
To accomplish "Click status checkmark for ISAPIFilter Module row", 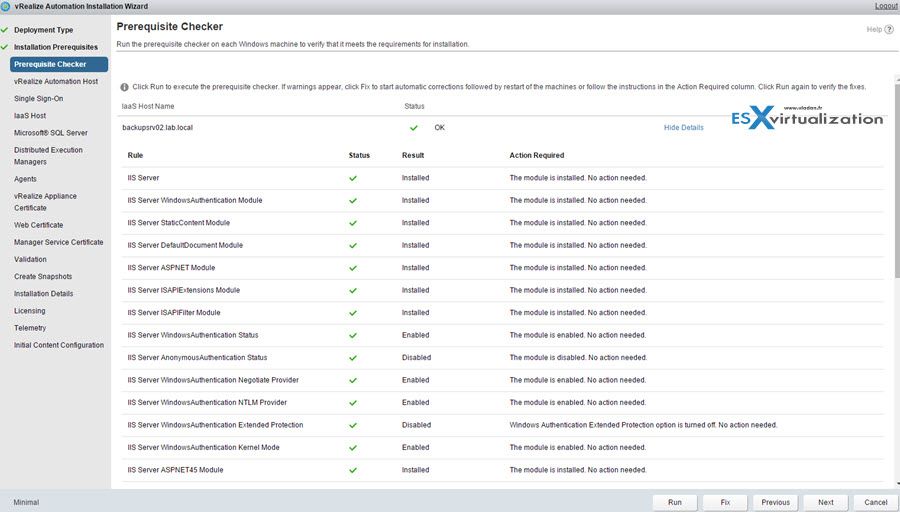I will point(353,313).
